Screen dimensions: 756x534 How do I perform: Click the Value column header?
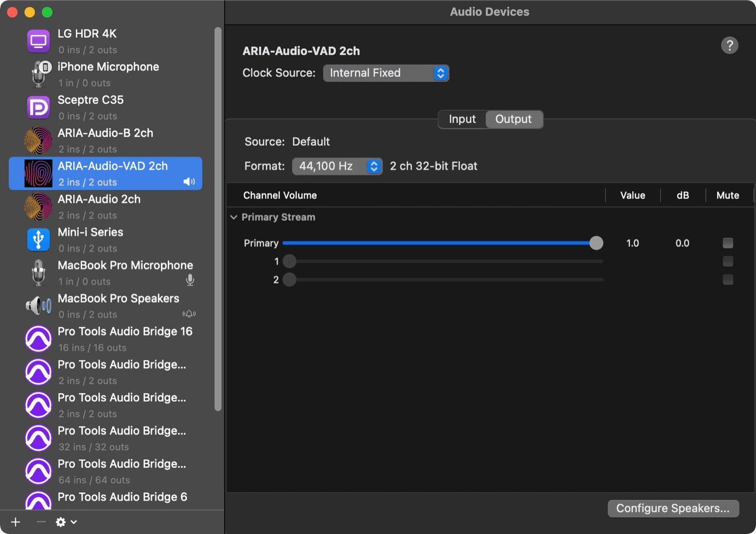[x=632, y=196]
